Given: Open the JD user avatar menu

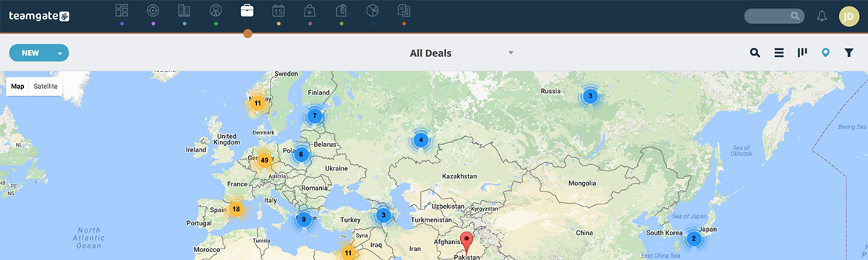Looking at the screenshot, I should tap(849, 16).
